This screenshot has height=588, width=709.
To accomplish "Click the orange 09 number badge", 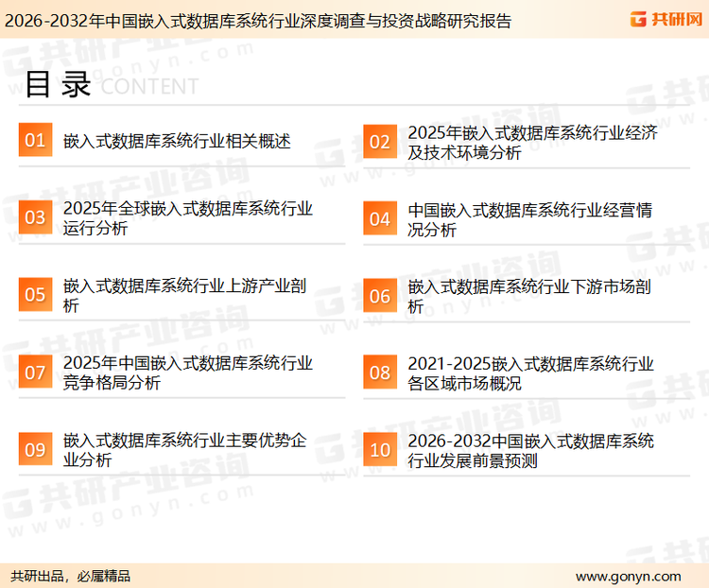I will click(35, 449).
